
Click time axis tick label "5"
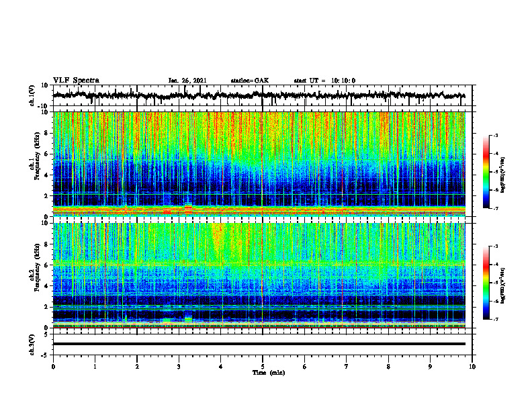coord(263,367)
